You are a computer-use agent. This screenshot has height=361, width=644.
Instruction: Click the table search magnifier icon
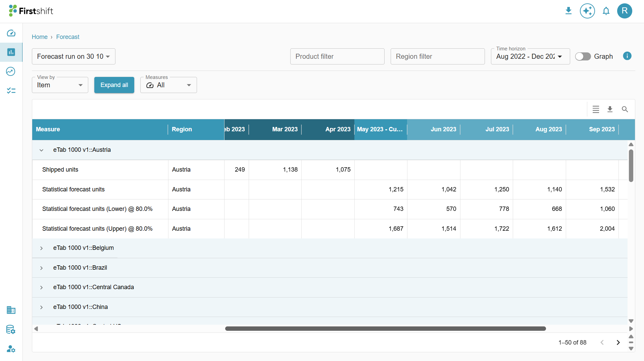pos(625,109)
